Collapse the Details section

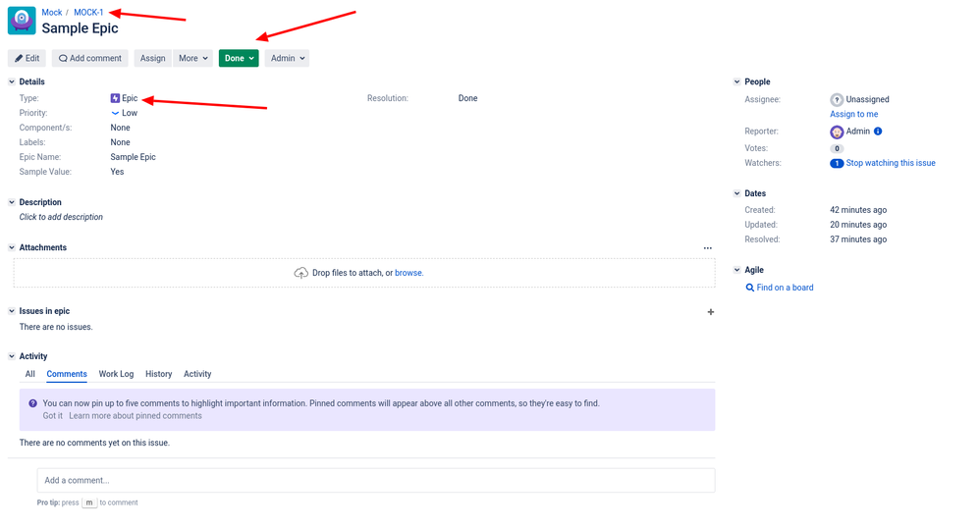point(11,81)
